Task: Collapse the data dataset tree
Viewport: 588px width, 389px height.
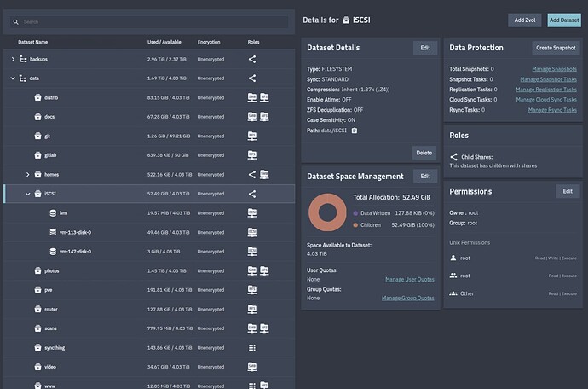Action: point(13,78)
